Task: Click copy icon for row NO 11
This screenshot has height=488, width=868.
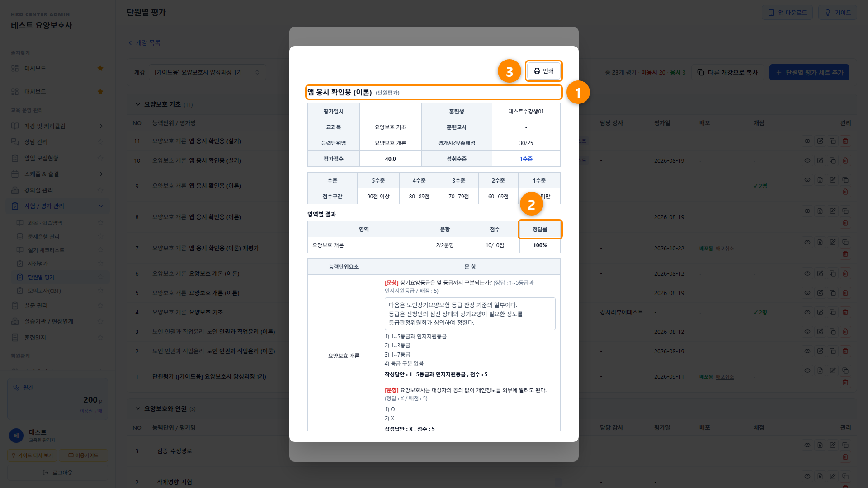Action: point(832,141)
